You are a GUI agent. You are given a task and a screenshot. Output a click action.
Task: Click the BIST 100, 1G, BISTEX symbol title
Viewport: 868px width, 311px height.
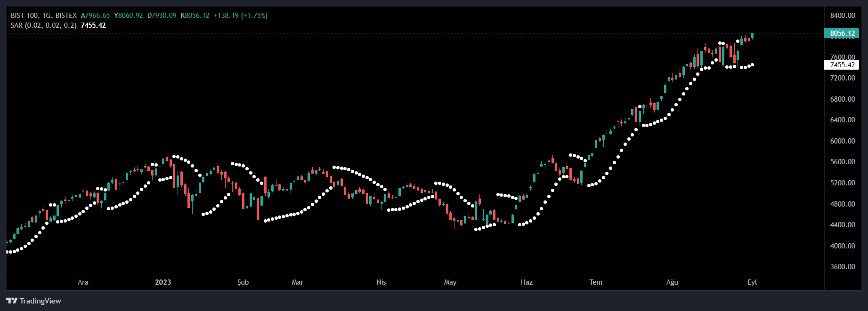click(x=44, y=16)
